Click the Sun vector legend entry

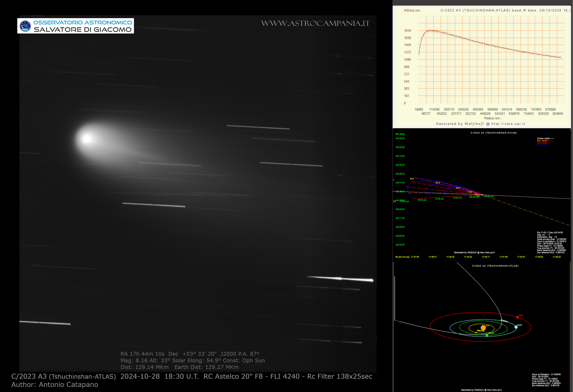pyautogui.click(x=544, y=141)
